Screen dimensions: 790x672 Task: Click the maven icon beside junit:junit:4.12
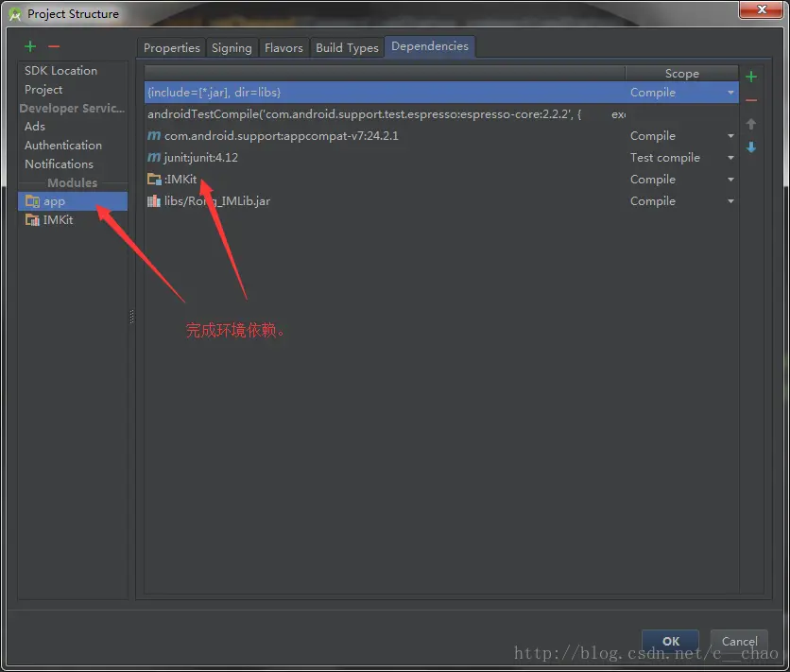click(154, 157)
